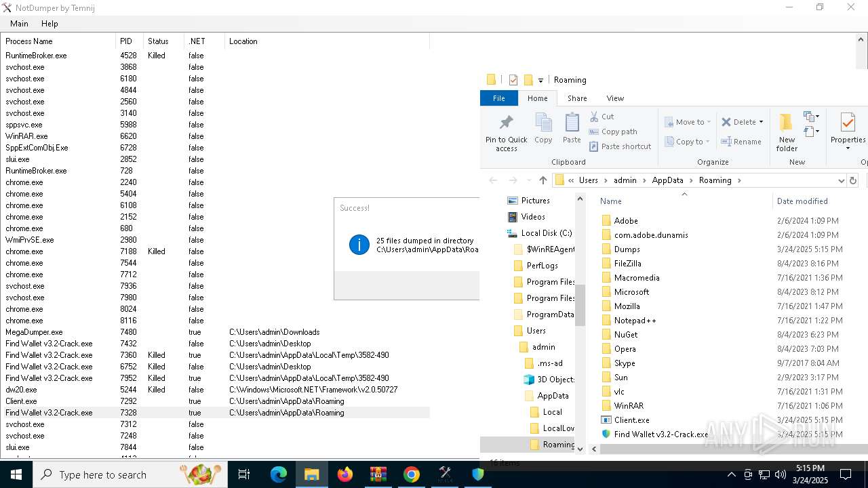Screen dimensions: 868x488
Task: Click the volume icon in system tray
Action: click(780, 474)
